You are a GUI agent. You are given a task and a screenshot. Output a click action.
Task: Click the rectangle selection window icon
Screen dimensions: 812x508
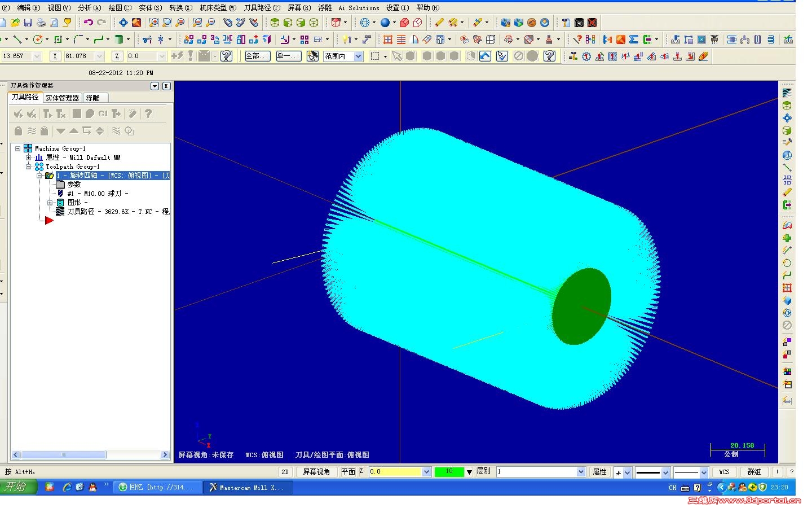point(375,56)
